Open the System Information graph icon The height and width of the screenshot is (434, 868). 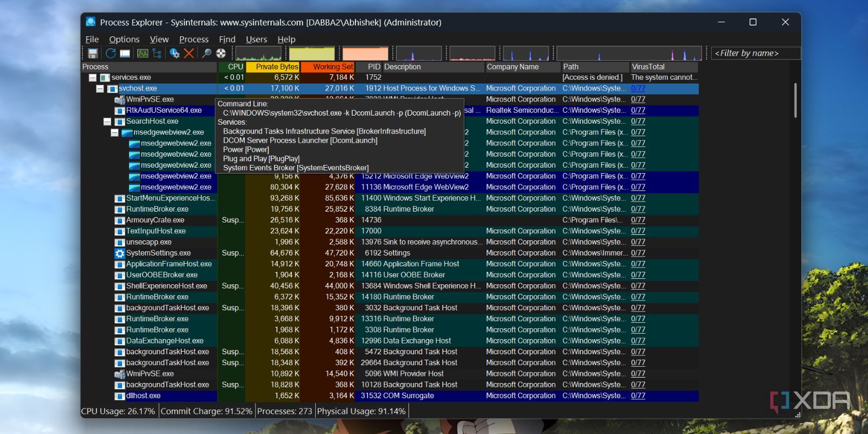point(143,53)
